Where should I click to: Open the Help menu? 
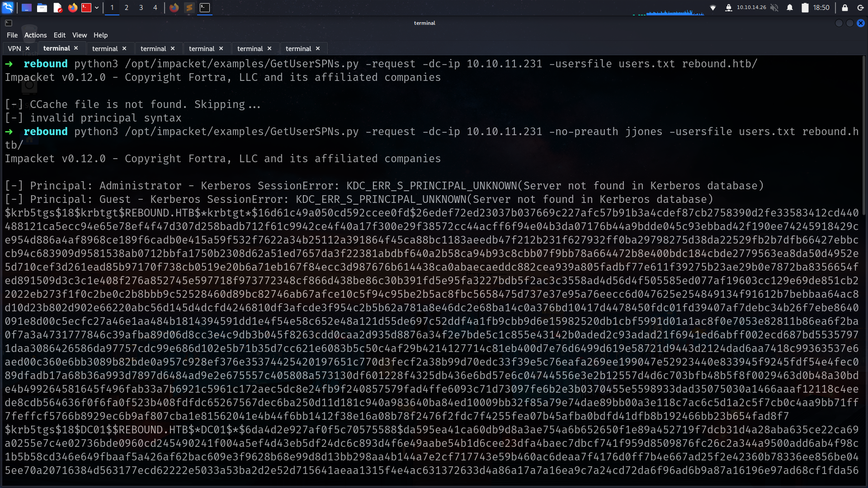(x=100, y=35)
